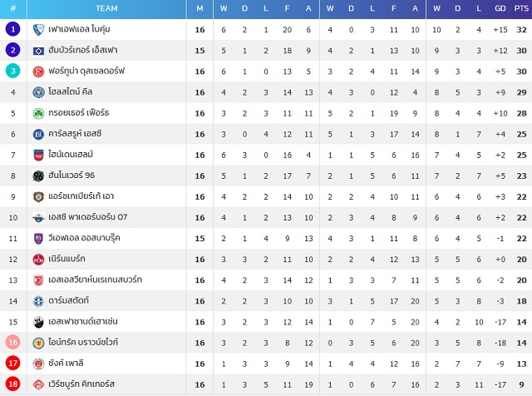
Task: Click rank 1 purple position badge
Action: click(13, 29)
